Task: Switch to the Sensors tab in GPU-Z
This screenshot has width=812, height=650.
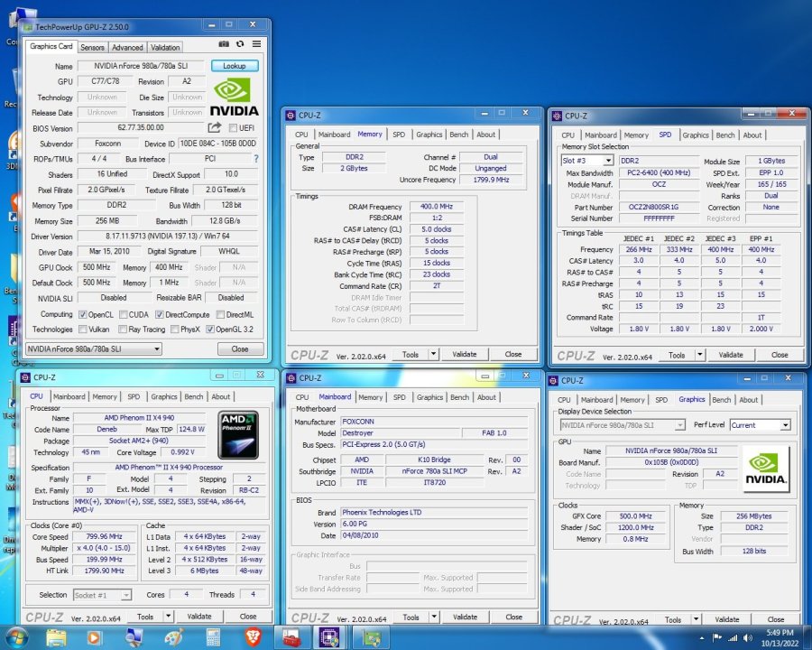Action: [x=91, y=47]
